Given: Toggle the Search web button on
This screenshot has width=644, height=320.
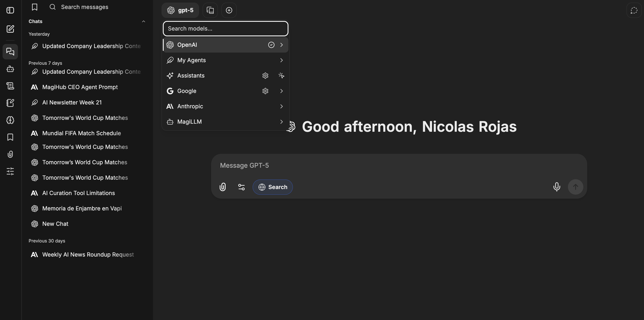Looking at the screenshot, I should point(273,187).
